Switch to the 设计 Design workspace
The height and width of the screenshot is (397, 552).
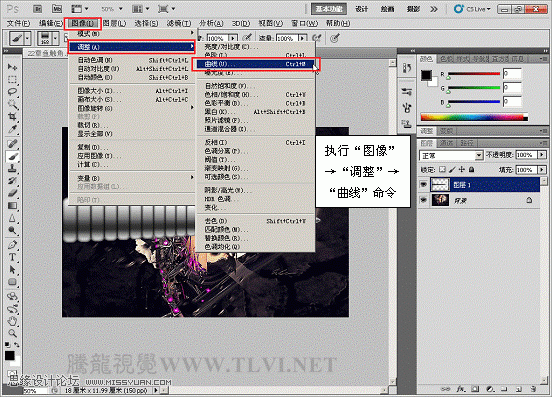coord(362,9)
